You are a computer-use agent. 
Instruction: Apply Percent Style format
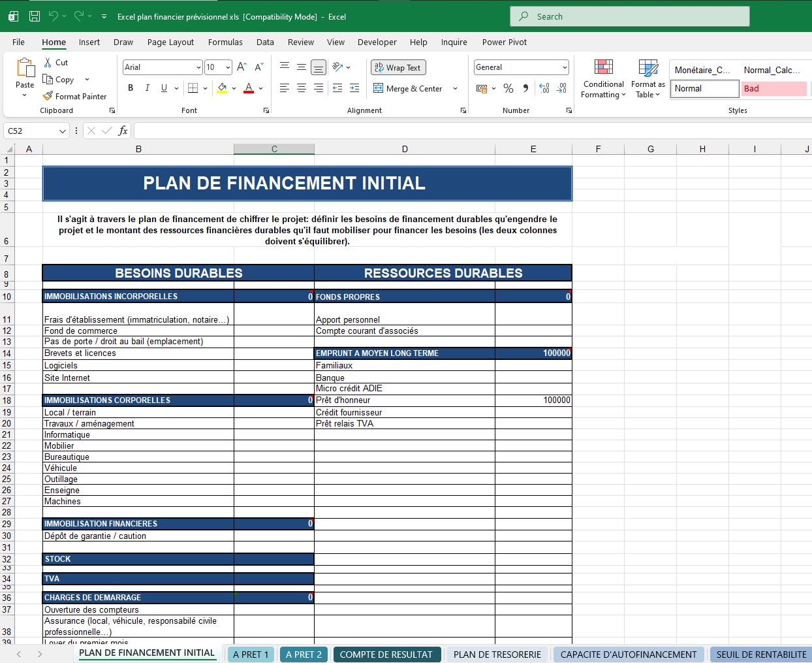tap(508, 88)
